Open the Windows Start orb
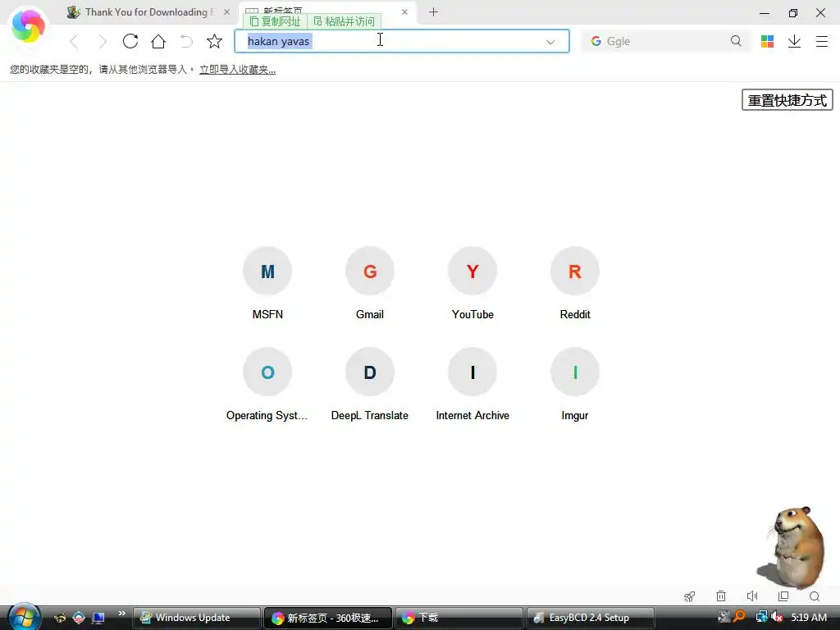The width and height of the screenshot is (840, 630). click(x=24, y=617)
